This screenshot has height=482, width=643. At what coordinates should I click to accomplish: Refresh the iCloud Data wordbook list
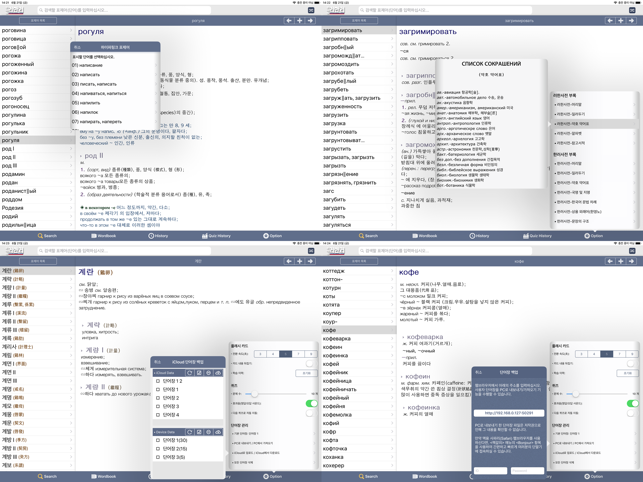pyautogui.click(x=189, y=373)
